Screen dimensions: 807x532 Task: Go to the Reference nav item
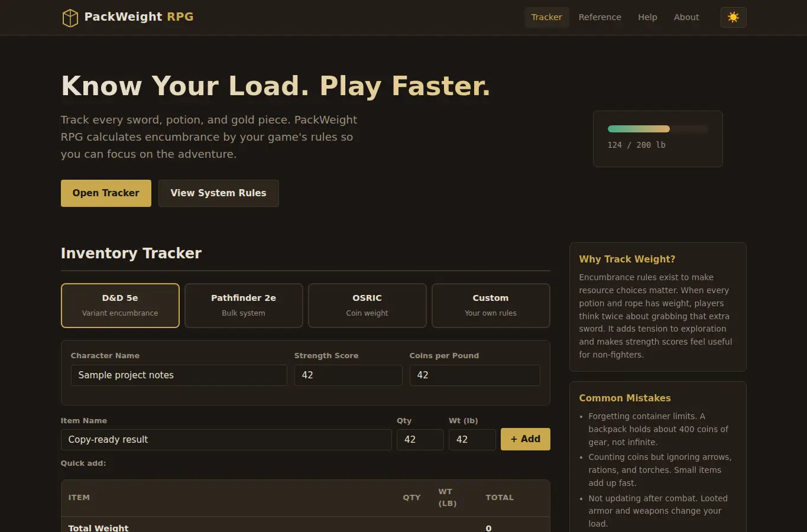click(599, 17)
